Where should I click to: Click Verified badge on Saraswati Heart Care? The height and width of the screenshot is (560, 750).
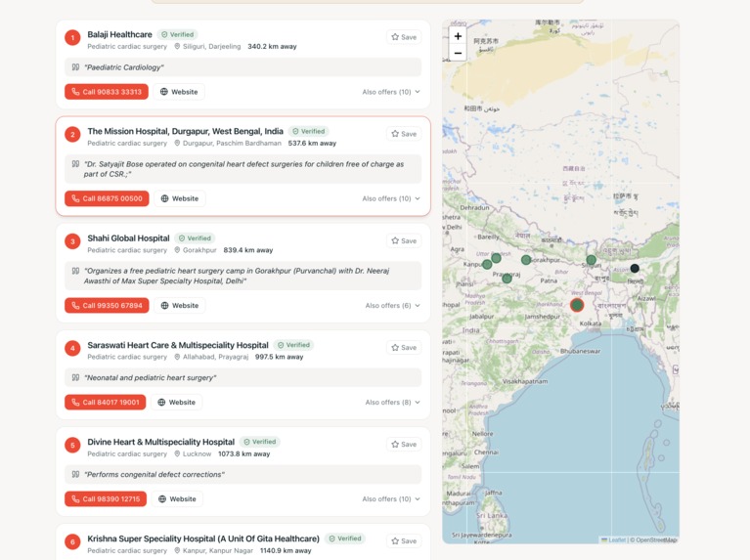tap(293, 345)
